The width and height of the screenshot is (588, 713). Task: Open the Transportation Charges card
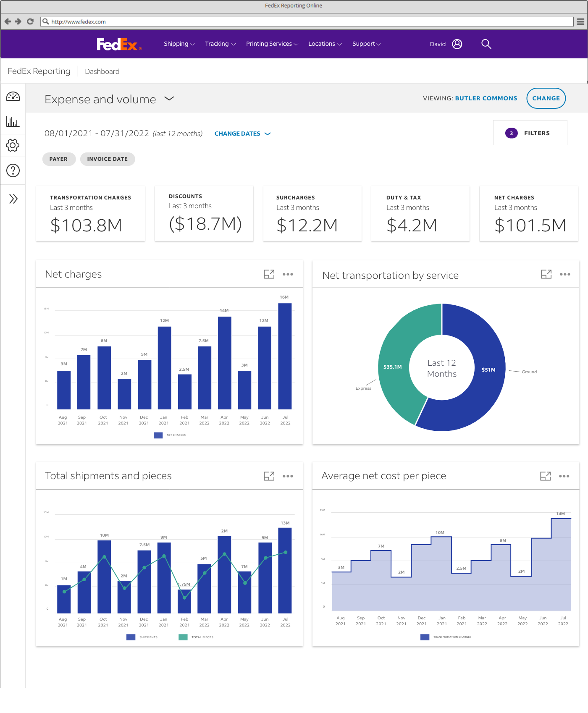coord(91,214)
